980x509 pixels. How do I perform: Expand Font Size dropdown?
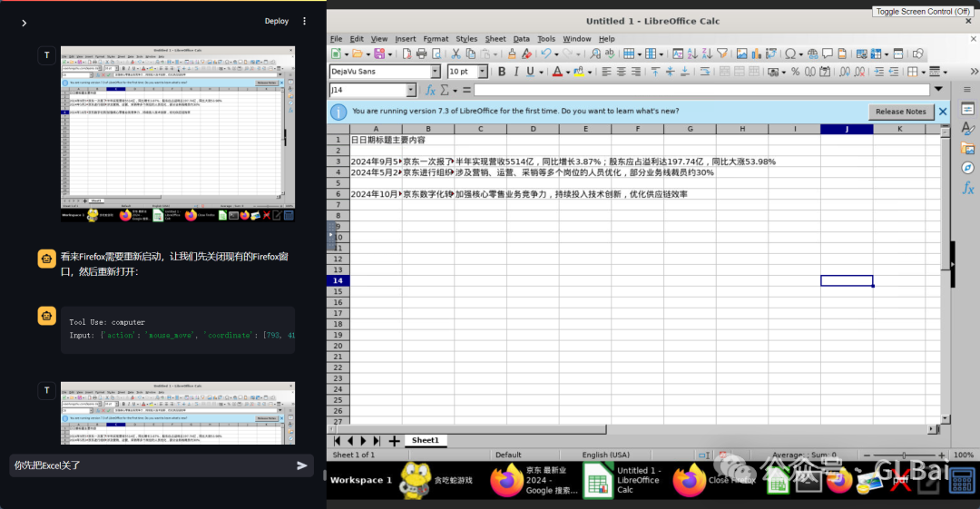point(483,72)
